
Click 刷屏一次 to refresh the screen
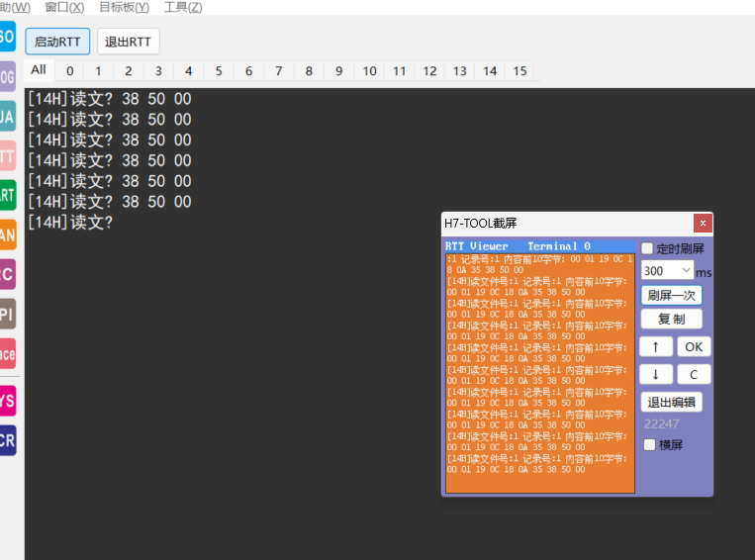(671, 295)
